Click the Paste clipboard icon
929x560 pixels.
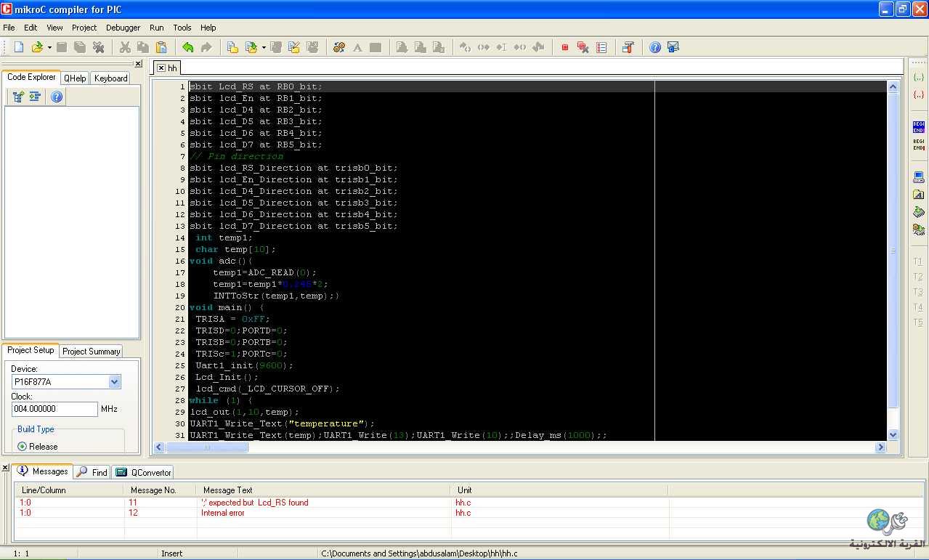[161, 47]
